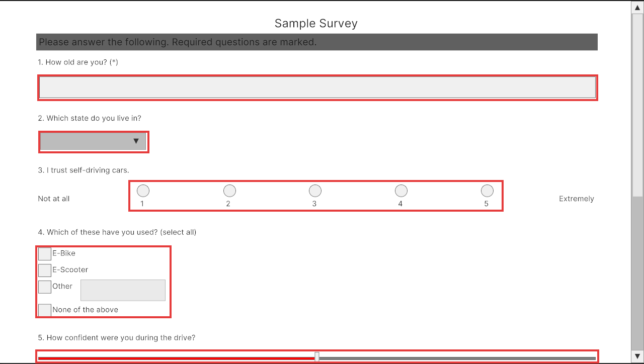Check the None of the above box
This screenshot has height=364, width=644.
tap(45, 310)
